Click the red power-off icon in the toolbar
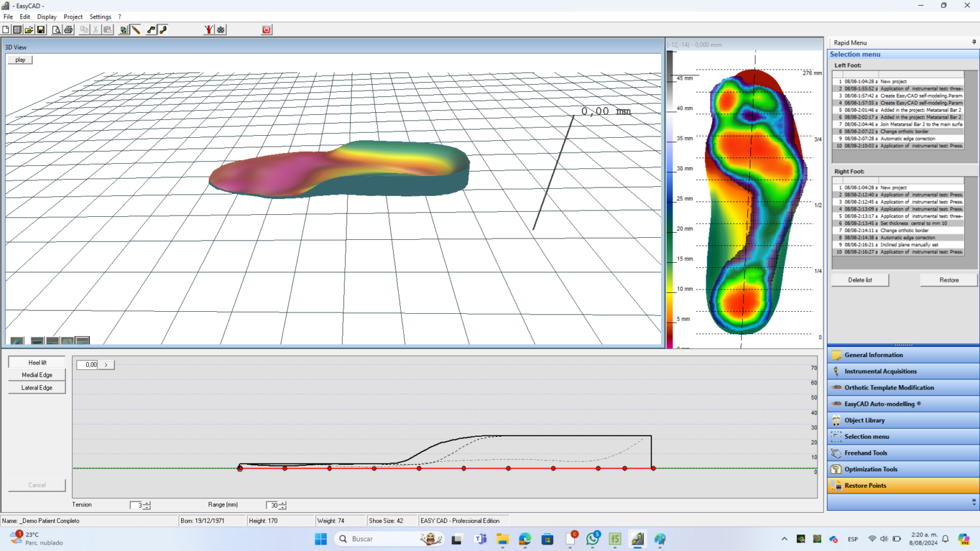This screenshot has width=980, height=551. pos(266,29)
